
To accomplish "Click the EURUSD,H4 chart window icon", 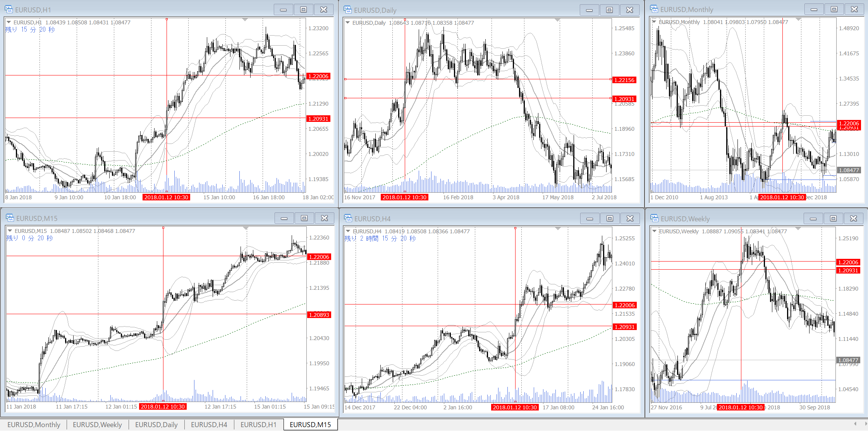I will pyautogui.click(x=348, y=218).
